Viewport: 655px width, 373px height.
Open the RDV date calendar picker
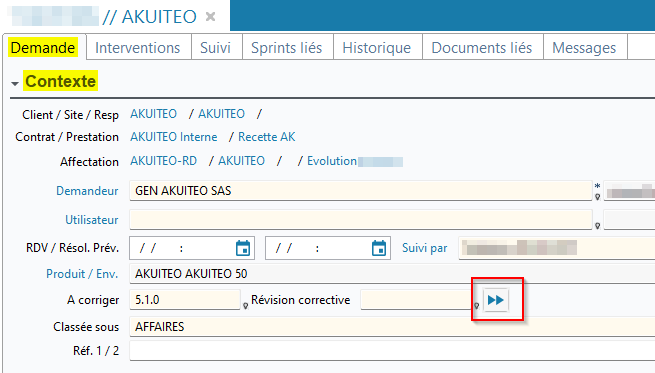(x=243, y=248)
